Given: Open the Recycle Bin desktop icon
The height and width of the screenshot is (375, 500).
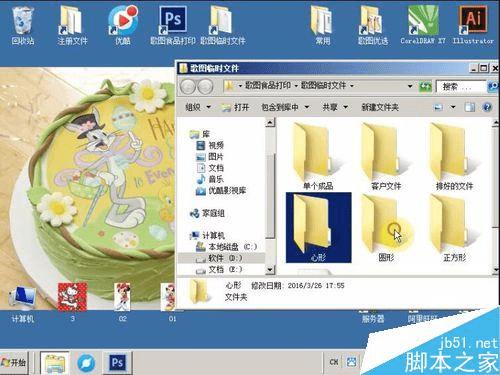Looking at the screenshot, I should click(23, 25).
